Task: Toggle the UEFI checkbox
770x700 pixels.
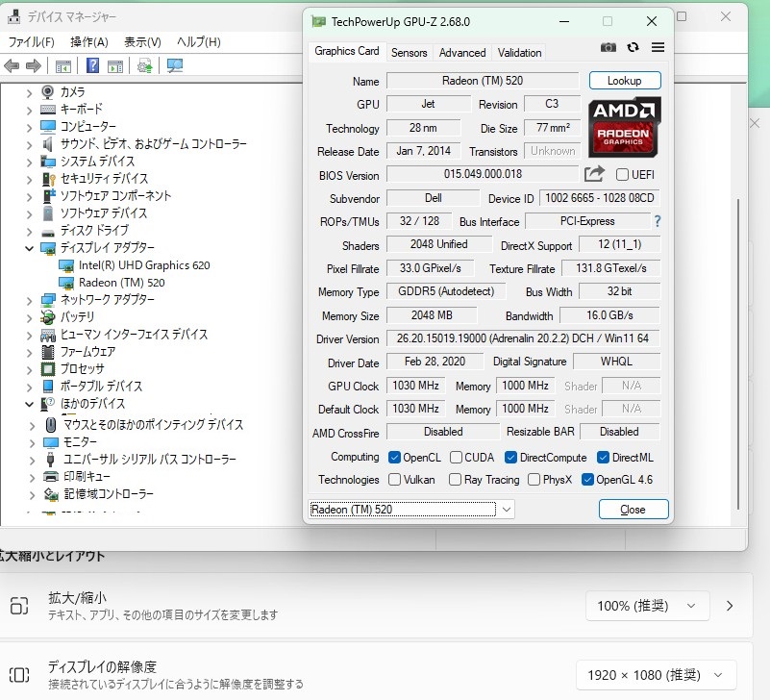Action: pos(622,174)
